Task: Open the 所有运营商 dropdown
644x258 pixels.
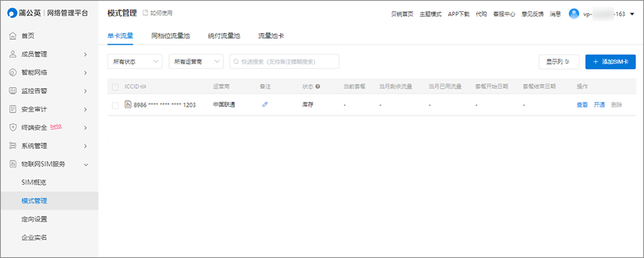Action: click(196, 62)
